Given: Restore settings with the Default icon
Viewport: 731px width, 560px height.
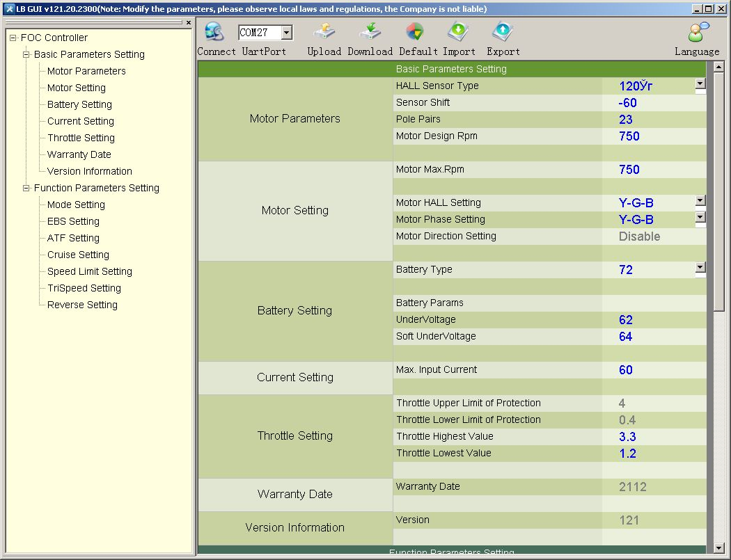Looking at the screenshot, I should [x=414, y=33].
